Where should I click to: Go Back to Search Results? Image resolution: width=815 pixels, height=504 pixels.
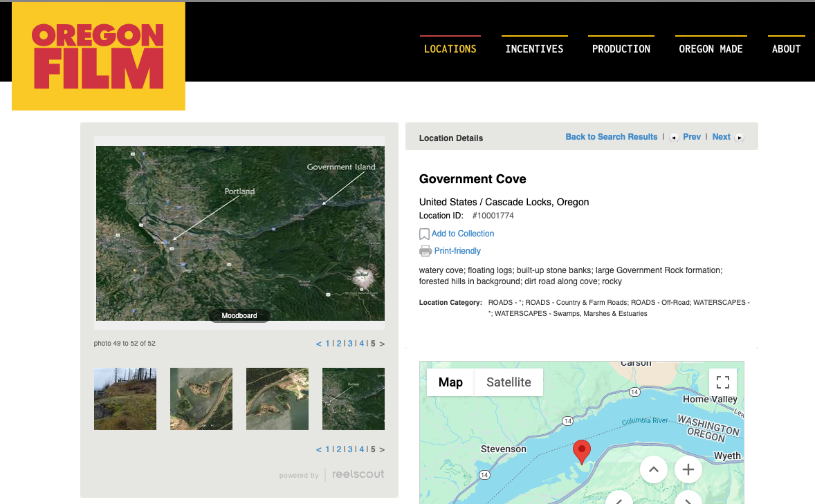611,137
